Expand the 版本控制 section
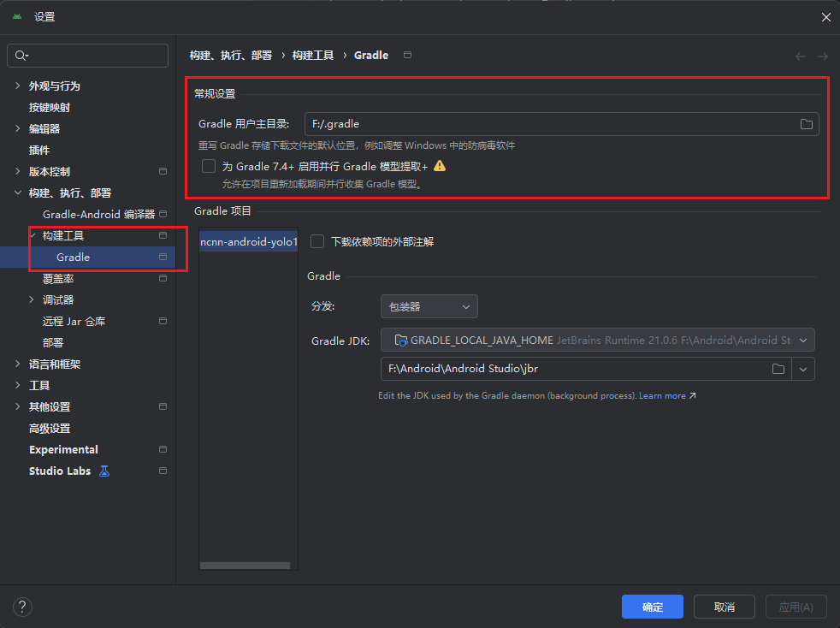This screenshot has height=628, width=840. [18, 171]
